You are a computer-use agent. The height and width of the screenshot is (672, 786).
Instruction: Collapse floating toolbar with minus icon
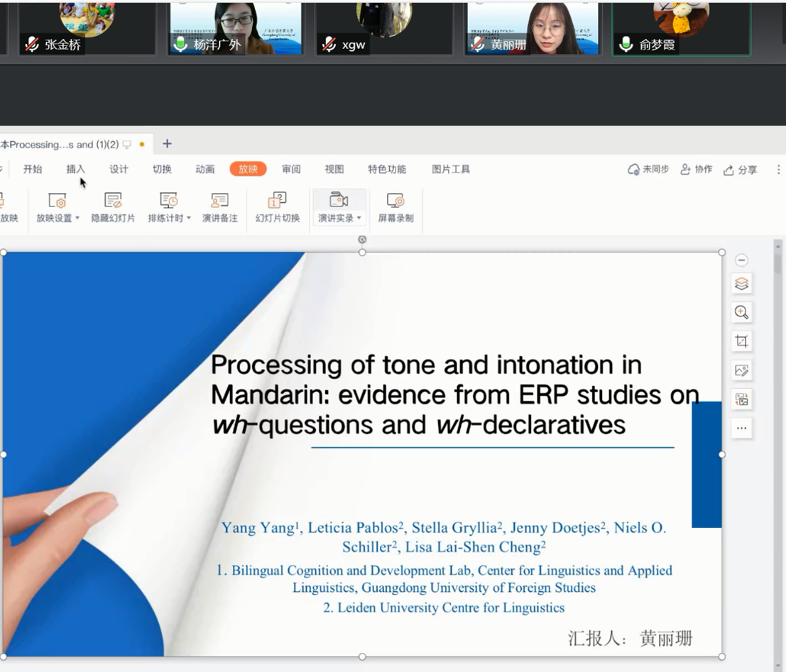point(741,260)
